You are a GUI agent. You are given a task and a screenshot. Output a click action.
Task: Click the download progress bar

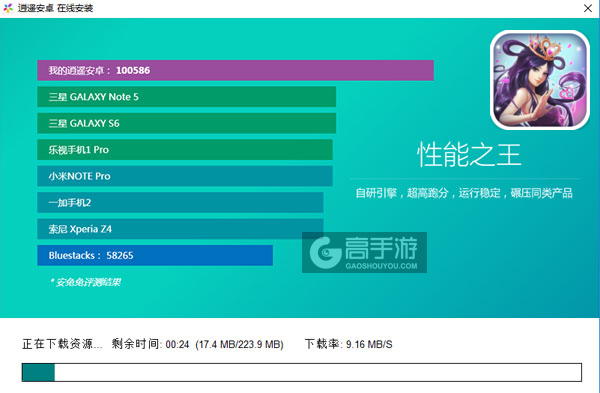click(x=302, y=372)
